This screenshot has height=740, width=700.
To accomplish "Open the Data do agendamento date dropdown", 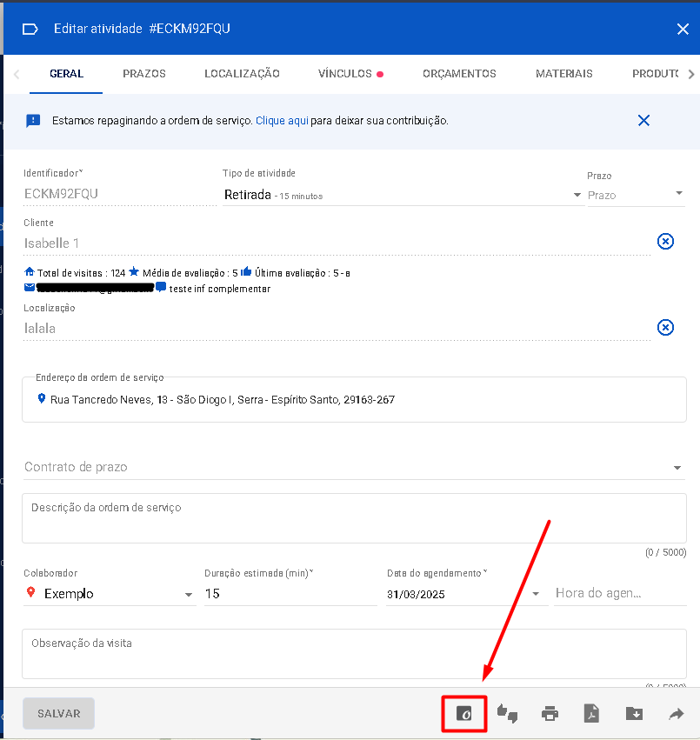I will coord(535,595).
